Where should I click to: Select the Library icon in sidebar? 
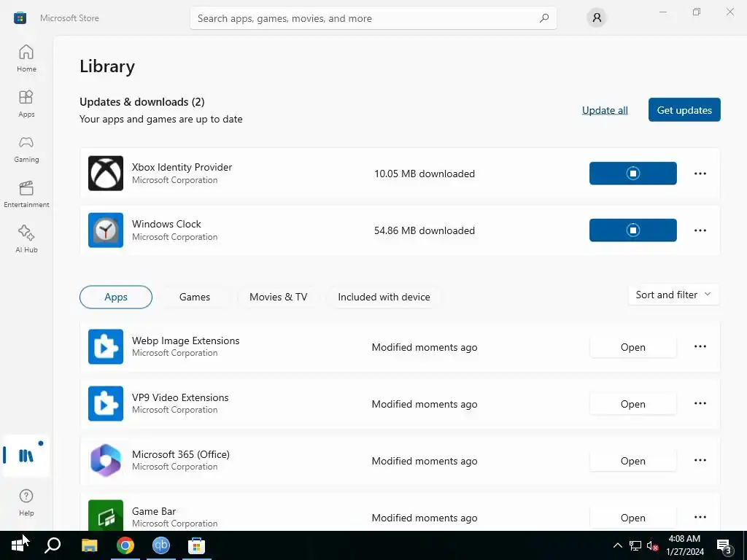tap(26, 456)
